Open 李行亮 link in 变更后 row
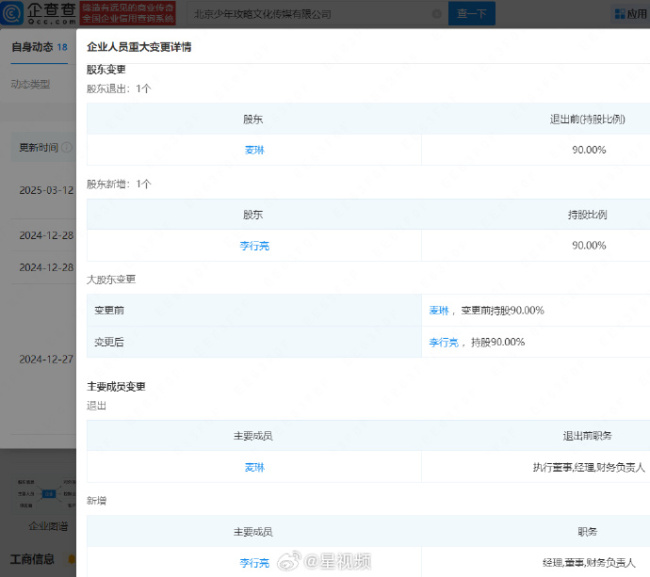The image size is (650, 577). coord(444,342)
